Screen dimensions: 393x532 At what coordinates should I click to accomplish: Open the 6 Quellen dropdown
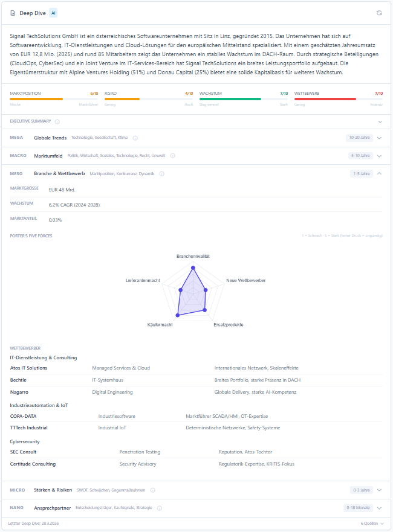(x=372, y=523)
